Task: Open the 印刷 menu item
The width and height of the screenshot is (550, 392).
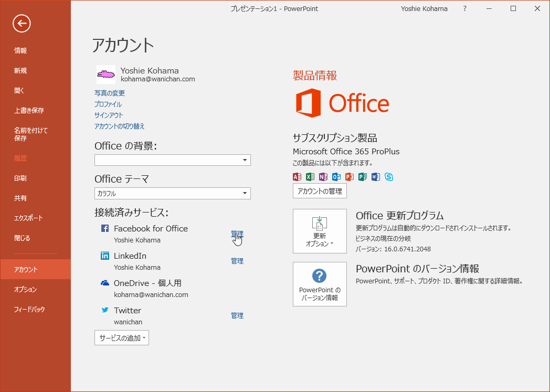Action: click(20, 178)
